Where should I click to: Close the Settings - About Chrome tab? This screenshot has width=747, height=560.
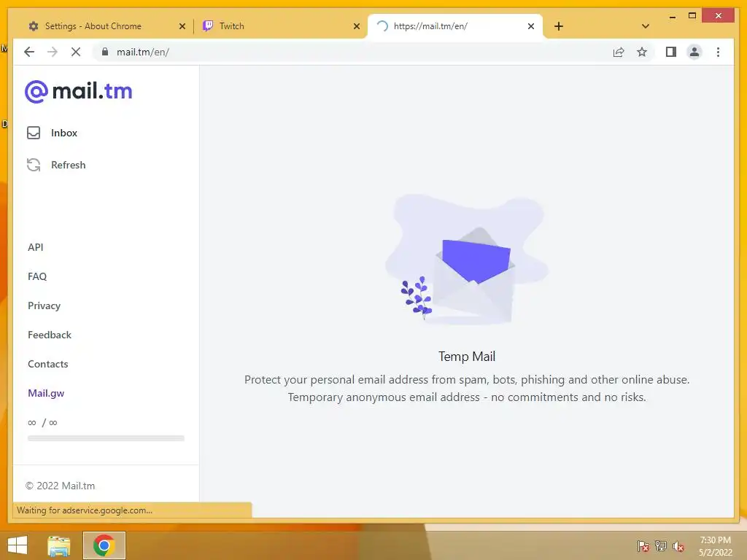[x=182, y=26]
